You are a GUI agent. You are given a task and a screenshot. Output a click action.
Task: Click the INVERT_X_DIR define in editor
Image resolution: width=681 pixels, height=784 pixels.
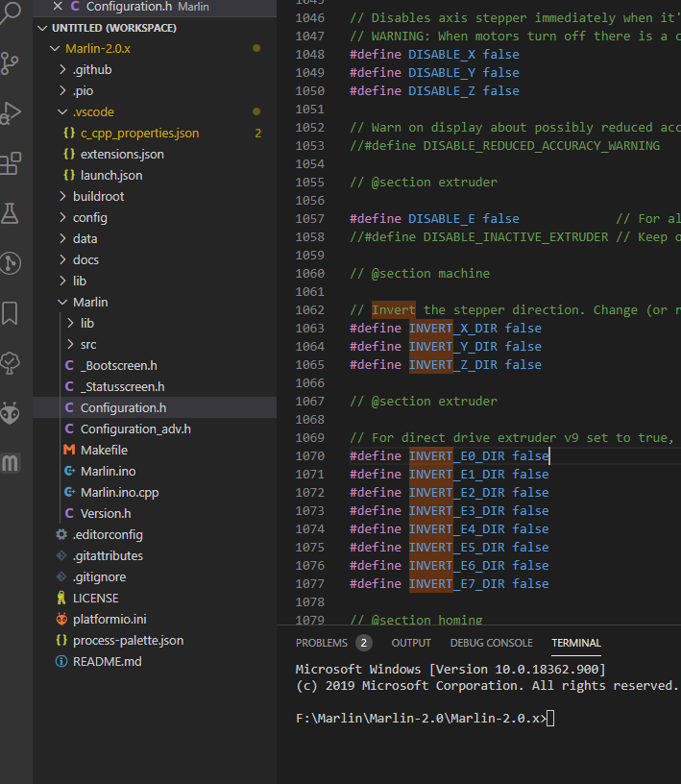(x=453, y=328)
